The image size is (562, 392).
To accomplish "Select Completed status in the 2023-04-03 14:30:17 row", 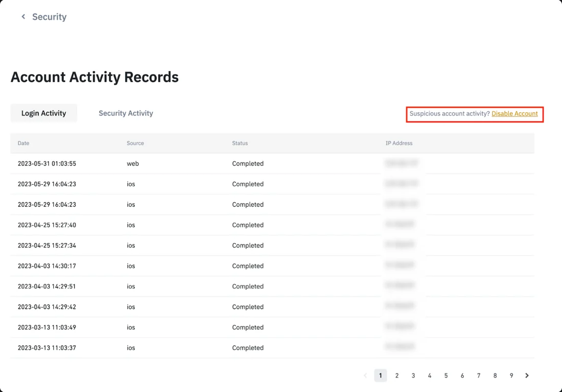I will (x=248, y=266).
